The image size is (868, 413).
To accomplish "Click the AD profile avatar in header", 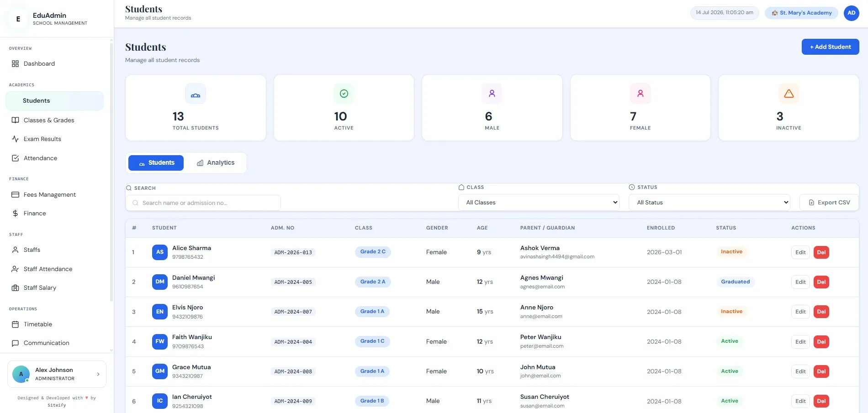I will coord(852,13).
